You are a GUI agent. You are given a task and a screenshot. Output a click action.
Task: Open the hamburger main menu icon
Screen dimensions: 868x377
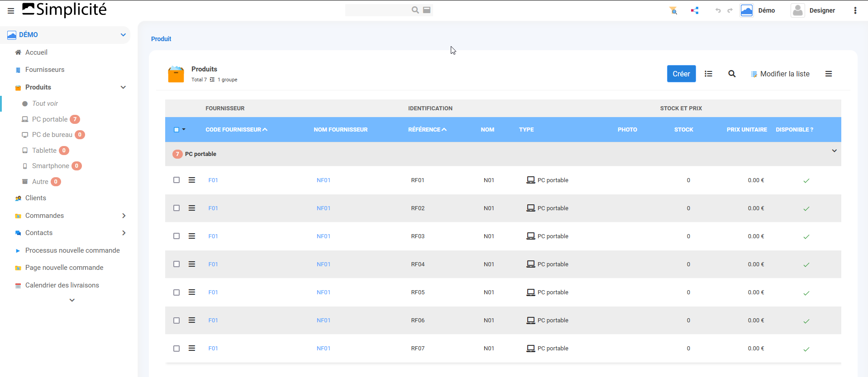[11, 10]
